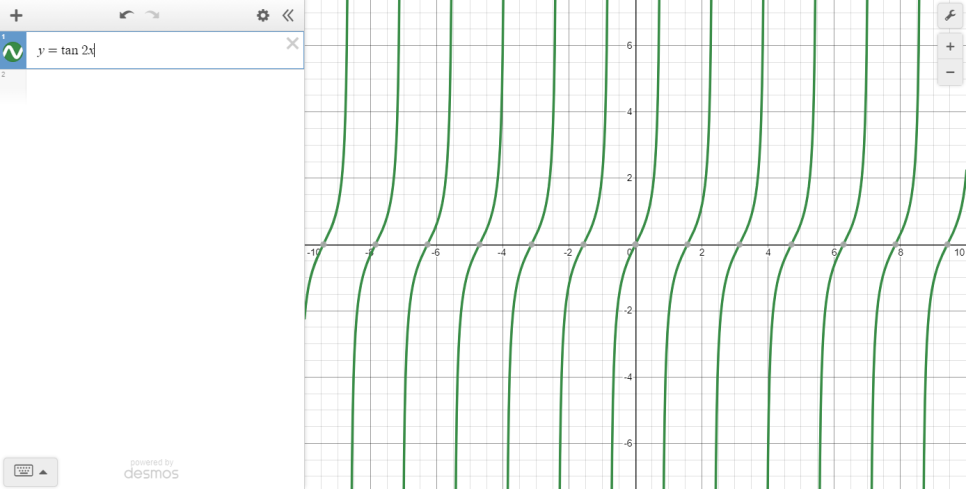Collapse the expression list panel
Image resolution: width=966 pixels, height=489 pixels.
(288, 15)
